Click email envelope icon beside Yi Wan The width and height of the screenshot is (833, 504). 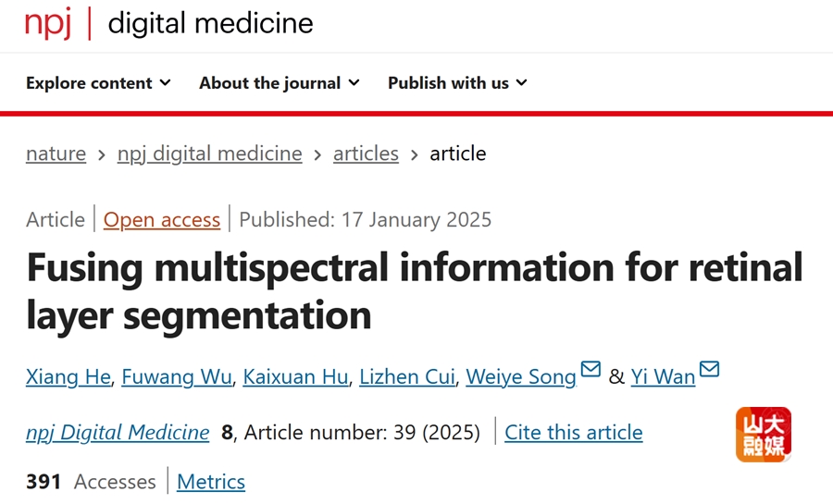coord(709,369)
